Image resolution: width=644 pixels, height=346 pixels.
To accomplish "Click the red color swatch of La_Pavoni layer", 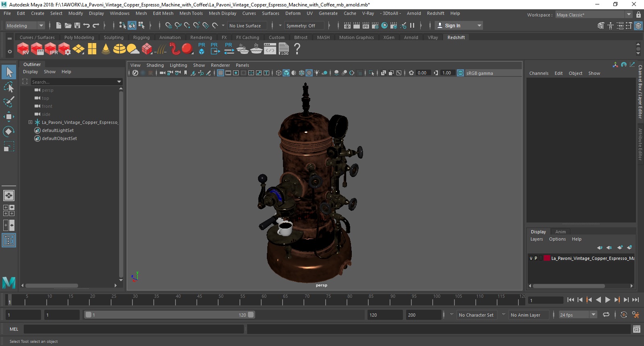I will [x=547, y=258].
